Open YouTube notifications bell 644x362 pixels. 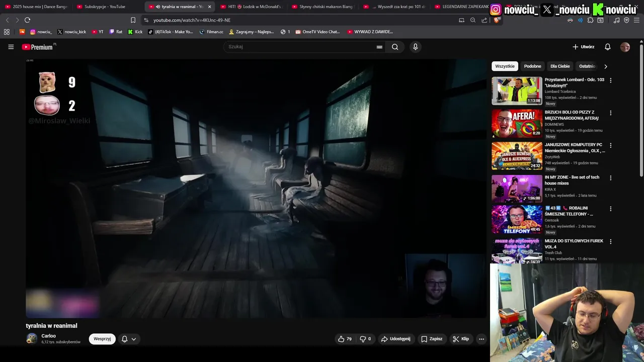coord(607,47)
